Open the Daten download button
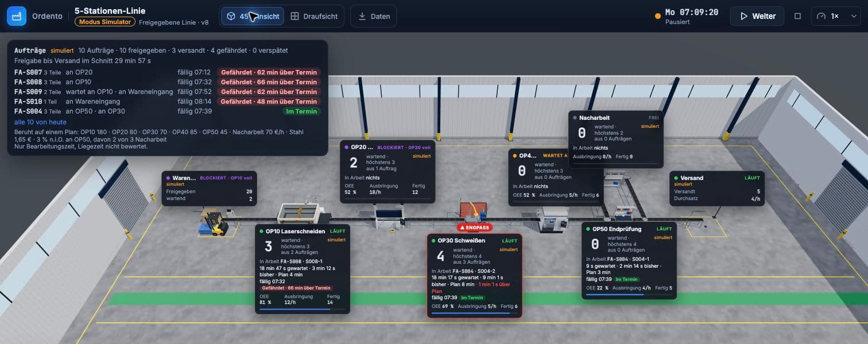 coord(374,17)
